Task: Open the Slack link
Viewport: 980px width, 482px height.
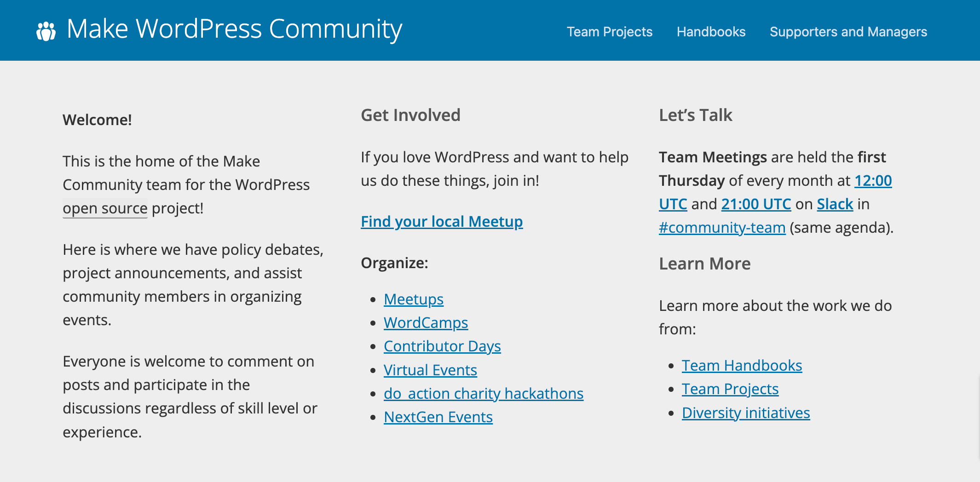Action: coord(835,204)
